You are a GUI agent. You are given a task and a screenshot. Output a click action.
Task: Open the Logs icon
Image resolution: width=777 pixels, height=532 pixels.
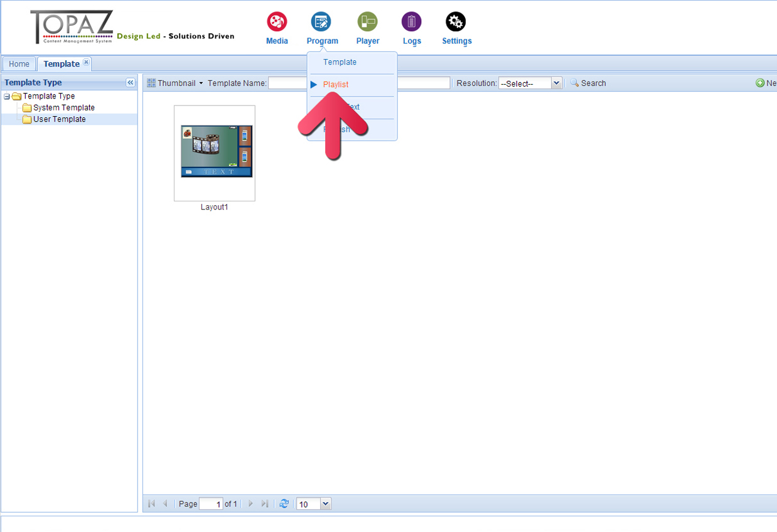coord(412,22)
